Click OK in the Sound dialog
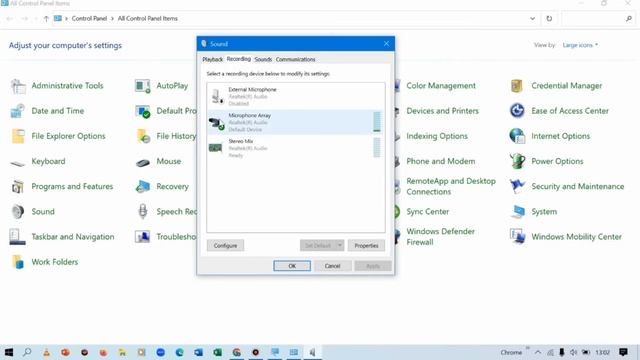Screen dimensions: 640x360 pos(292,266)
